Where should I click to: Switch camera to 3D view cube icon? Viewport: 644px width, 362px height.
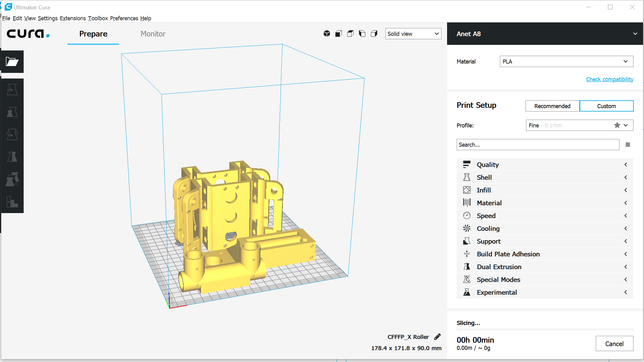327,33
